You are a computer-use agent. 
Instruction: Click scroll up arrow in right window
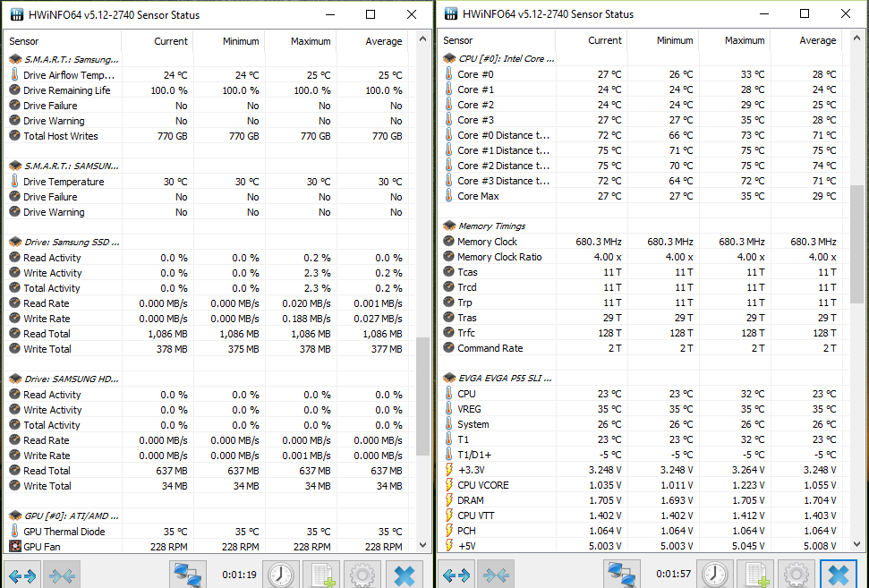856,38
